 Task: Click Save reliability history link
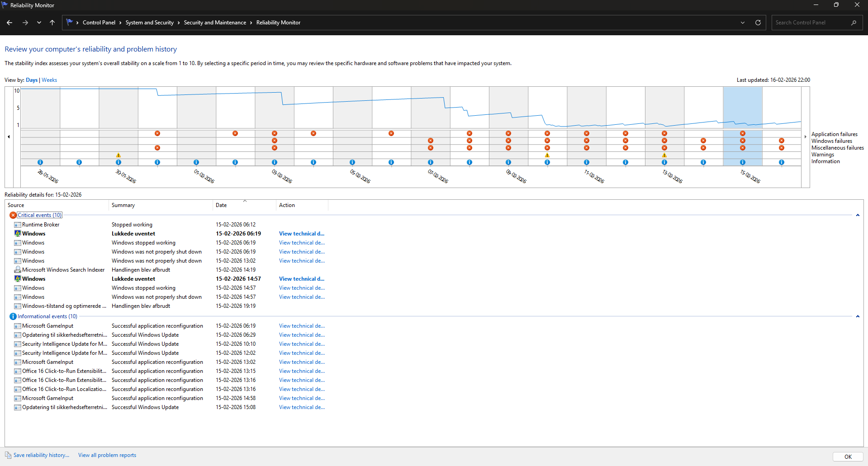tap(41, 455)
